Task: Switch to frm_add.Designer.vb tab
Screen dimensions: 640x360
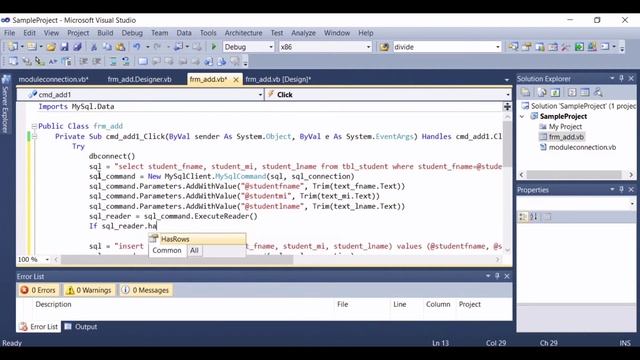Action: coord(139,80)
